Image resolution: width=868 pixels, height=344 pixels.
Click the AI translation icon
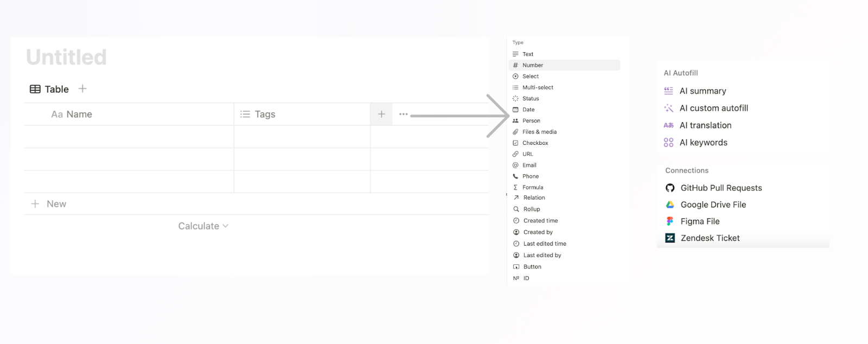668,125
